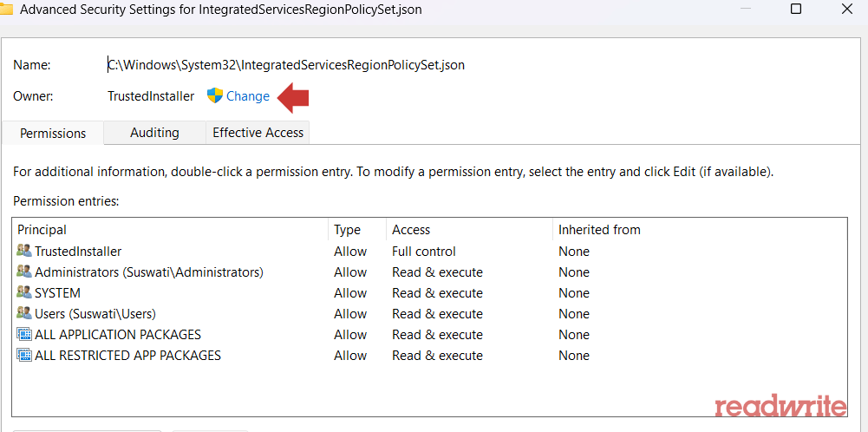Viewport: 868px width, 432px height.
Task: Click the ALL APPLICATION PACKAGES package icon
Action: [x=23, y=335]
